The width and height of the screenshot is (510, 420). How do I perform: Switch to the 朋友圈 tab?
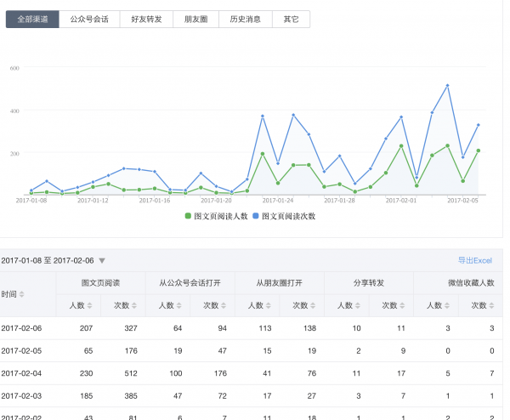[195, 20]
